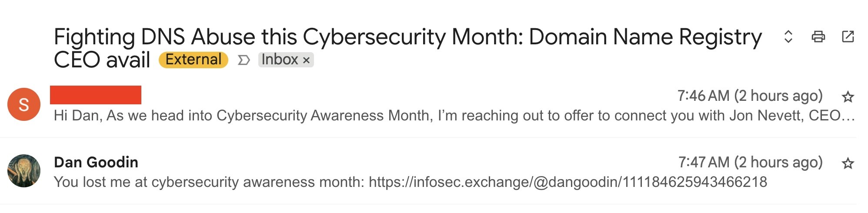Click the Dan Goodin sender name
The height and width of the screenshot is (213, 868).
pos(96,162)
